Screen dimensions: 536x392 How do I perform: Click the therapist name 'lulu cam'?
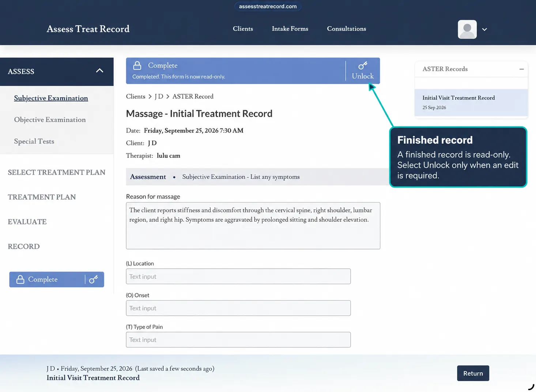169,156
